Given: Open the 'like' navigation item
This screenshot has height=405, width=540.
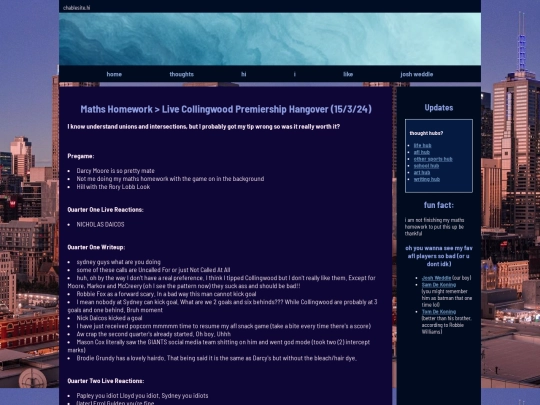Looking at the screenshot, I should pyautogui.click(x=348, y=74).
